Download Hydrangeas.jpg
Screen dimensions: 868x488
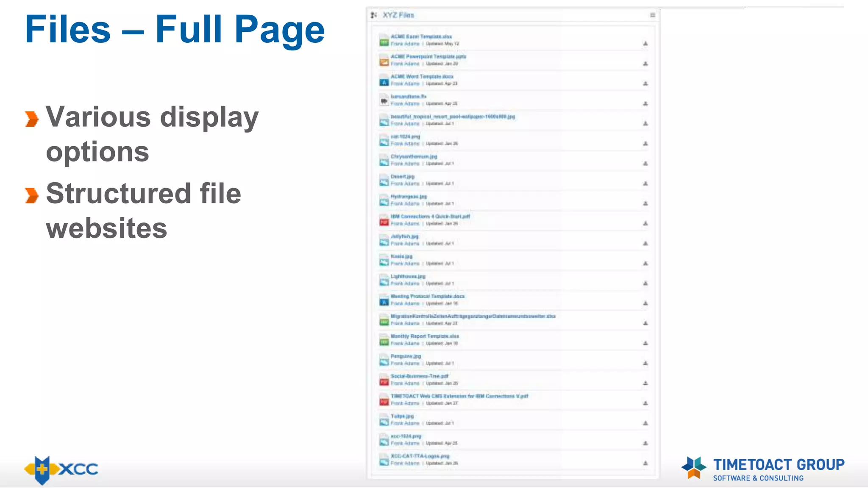click(645, 203)
